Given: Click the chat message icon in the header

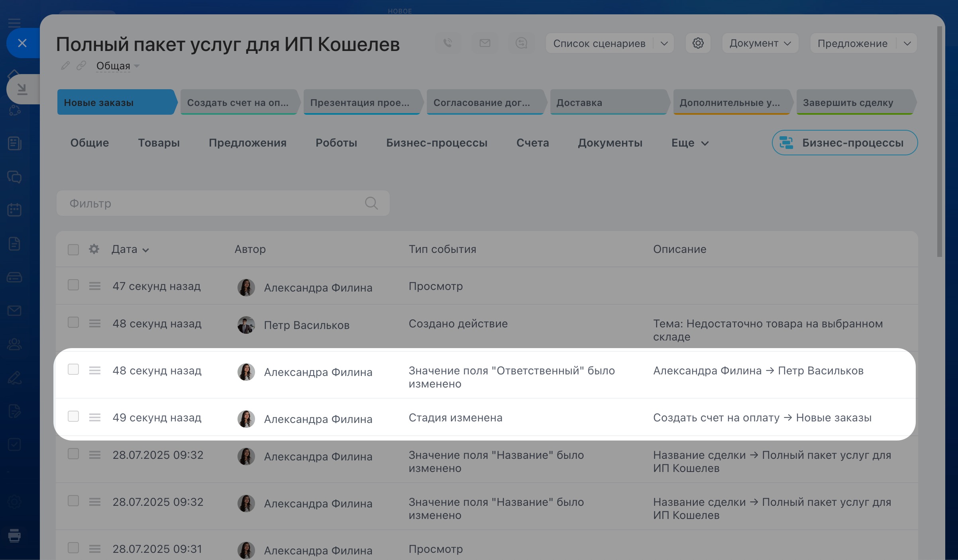Looking at the screenshot, I should point(521,43).
